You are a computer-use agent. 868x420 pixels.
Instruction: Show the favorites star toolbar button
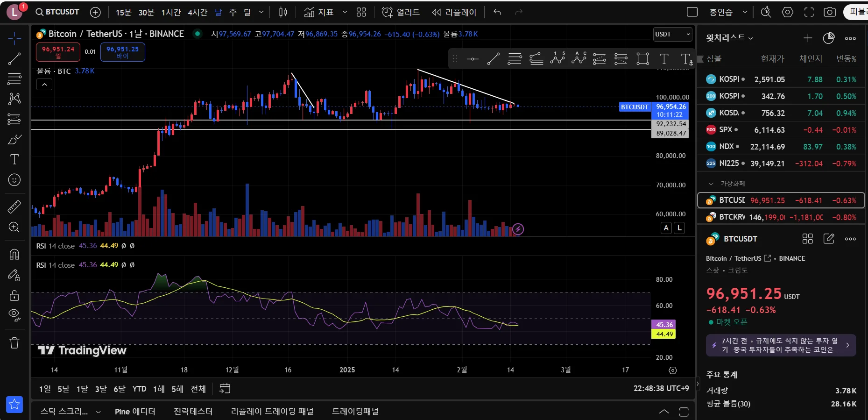tap(14, 405)
